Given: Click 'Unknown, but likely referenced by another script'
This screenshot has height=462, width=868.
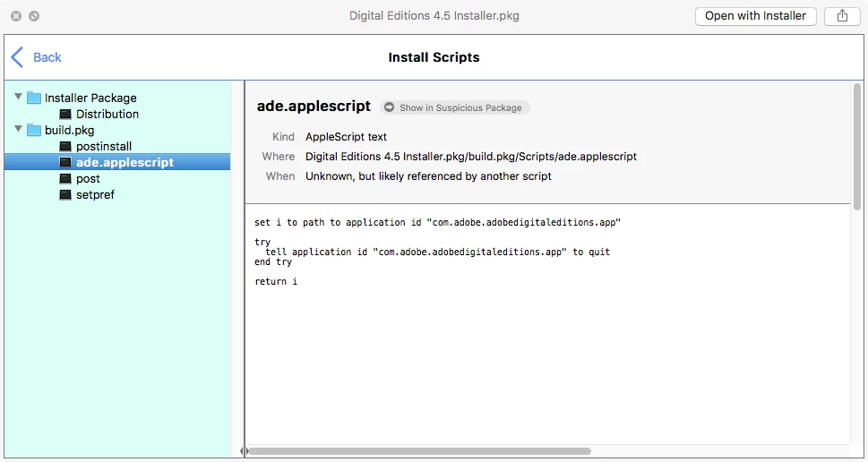Looking at the screenshot, I should [x=428, y=176].
